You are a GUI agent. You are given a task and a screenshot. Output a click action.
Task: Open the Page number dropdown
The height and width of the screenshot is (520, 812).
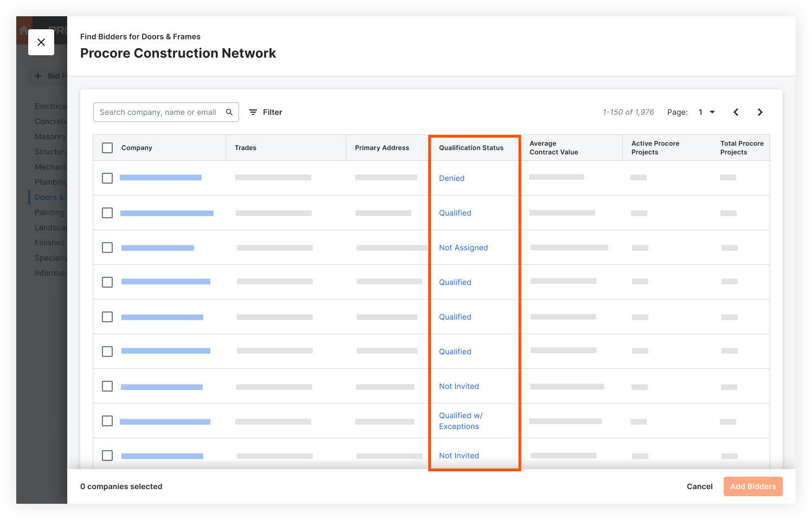pos(707,112)
